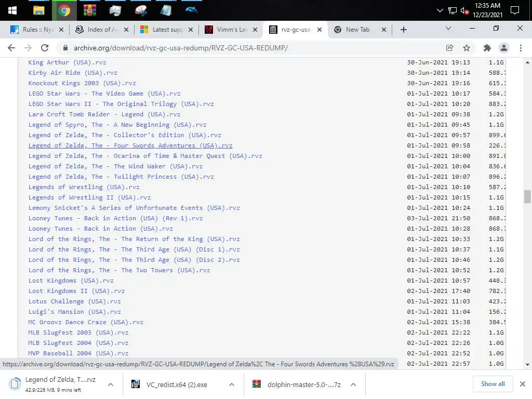Open network status tray icon

coord(453,10)
